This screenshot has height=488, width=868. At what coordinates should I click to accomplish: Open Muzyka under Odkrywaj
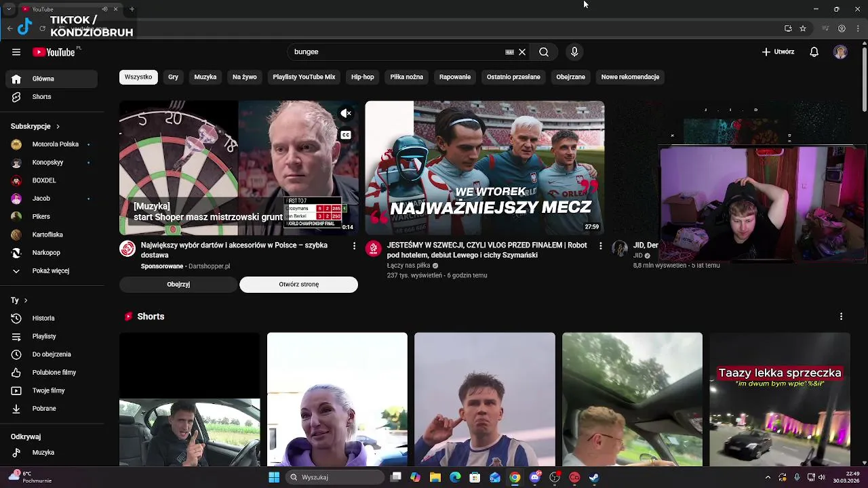pyautogui.click(x=52, y=453)
